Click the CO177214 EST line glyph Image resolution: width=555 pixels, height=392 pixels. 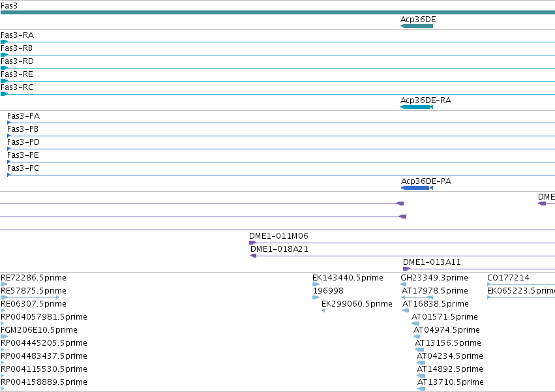(521, 284)
